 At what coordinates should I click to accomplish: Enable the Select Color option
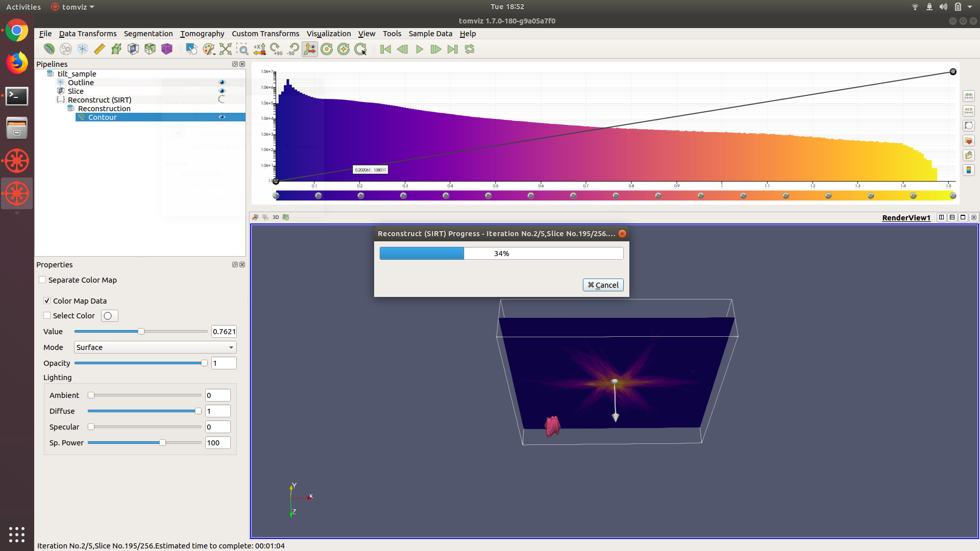tap(46, 315)
